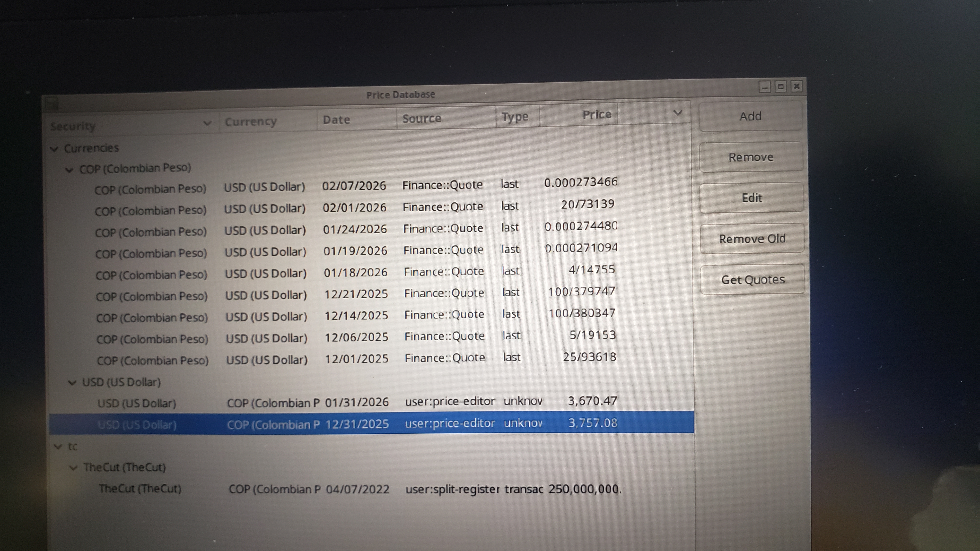Open column chooser dropdown arrow in header
The image size is (980, 551).
(x=678, y=113)
